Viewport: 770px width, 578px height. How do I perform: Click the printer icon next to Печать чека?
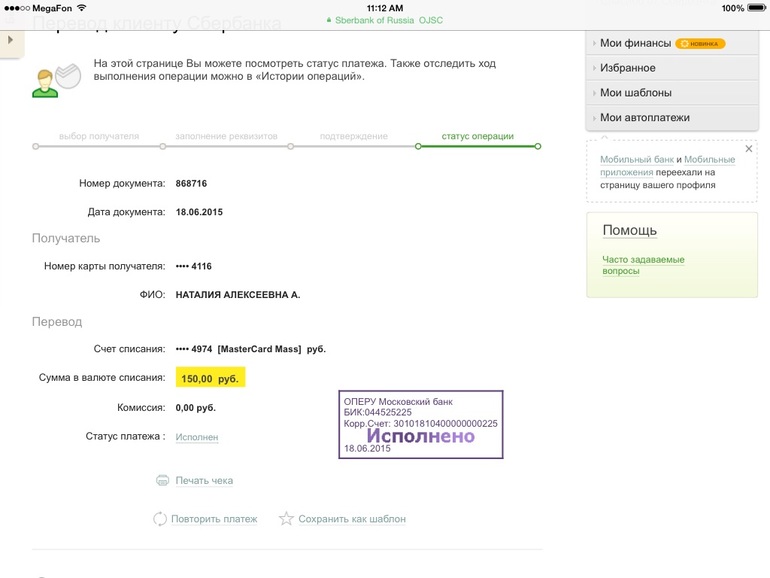pyautogui.click(x=162, y=480)
